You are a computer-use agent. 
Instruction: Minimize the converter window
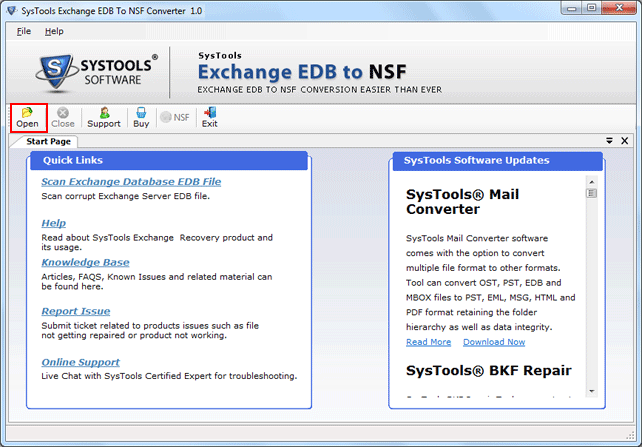click(571, 8)
